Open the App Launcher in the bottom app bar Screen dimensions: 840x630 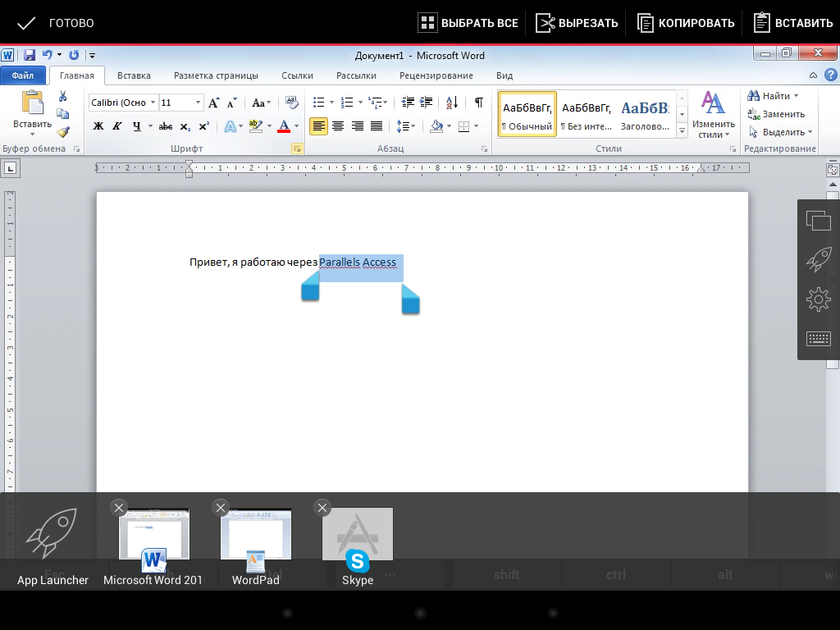tap(52, 546)
